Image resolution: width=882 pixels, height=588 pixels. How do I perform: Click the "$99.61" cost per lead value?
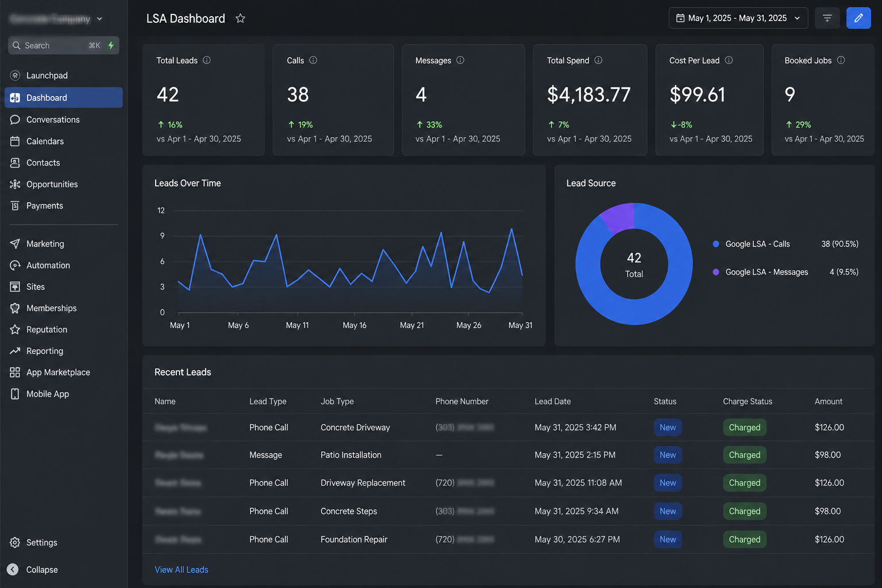pos(697,94)
